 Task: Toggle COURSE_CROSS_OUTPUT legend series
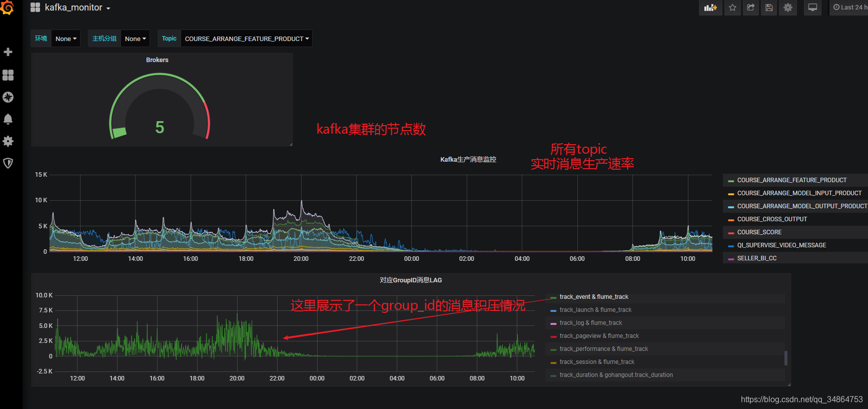(x=772, y=219)
